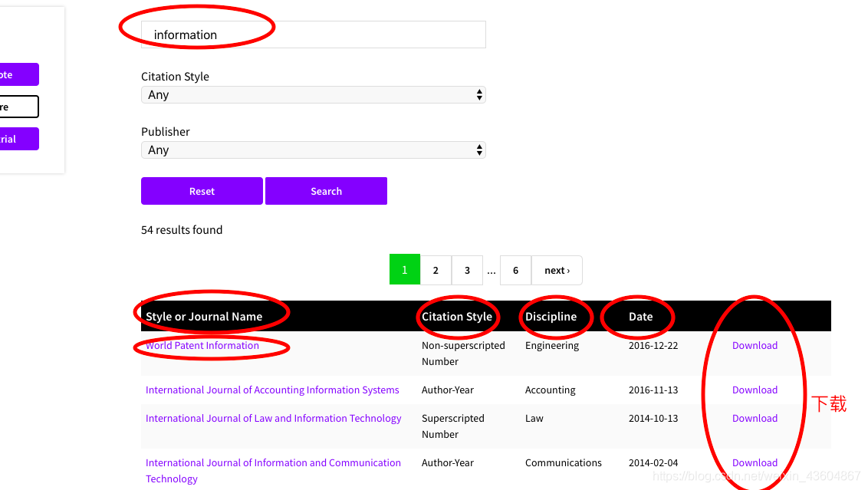Click the 'Engineering' discipline cell

pos(552,346)
